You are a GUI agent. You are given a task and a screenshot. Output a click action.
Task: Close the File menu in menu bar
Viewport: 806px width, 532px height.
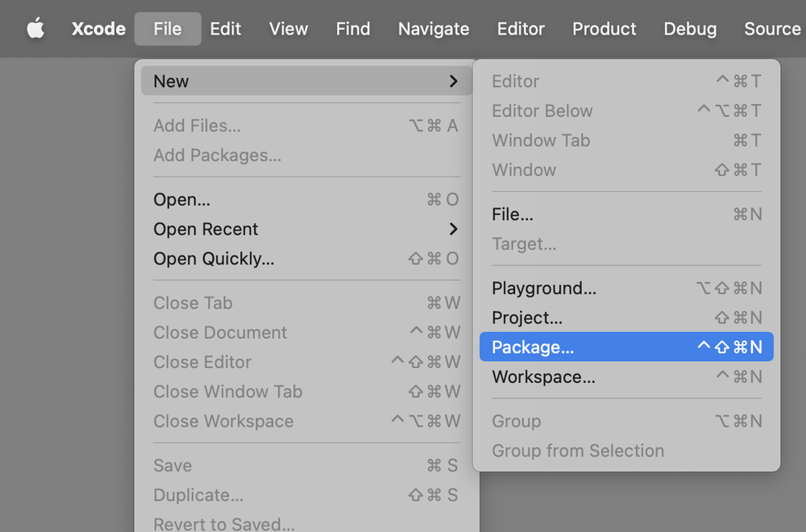[168, 29]
